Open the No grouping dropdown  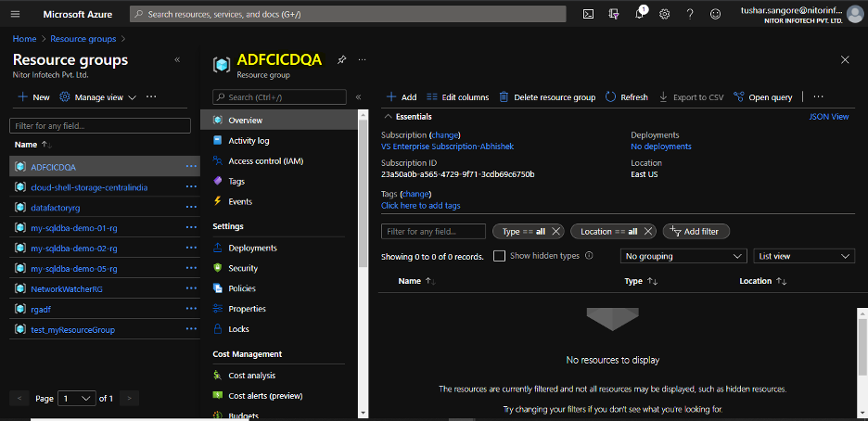click(683, 256)
